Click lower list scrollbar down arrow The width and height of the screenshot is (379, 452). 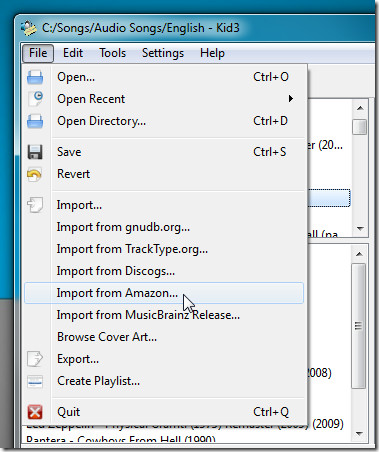tap(359, 434)
